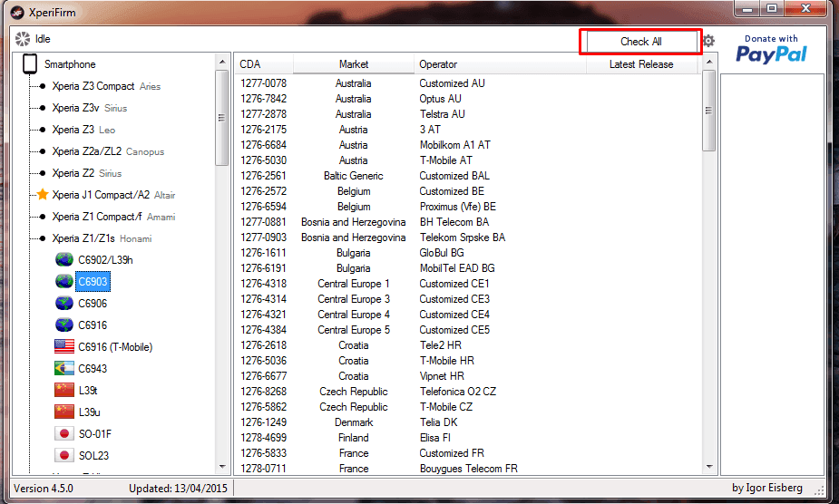Click the XperiFirm app icon in title bar
The image size is (839, 504).
tap(17, 13)
